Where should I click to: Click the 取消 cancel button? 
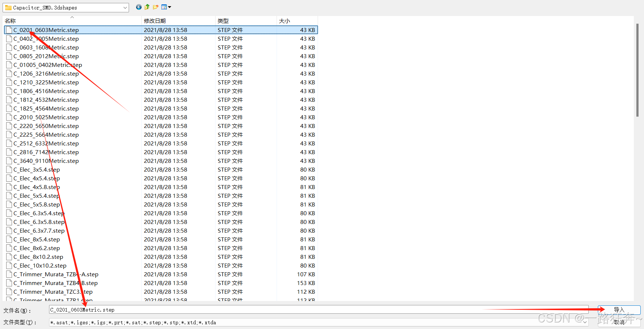619,322
